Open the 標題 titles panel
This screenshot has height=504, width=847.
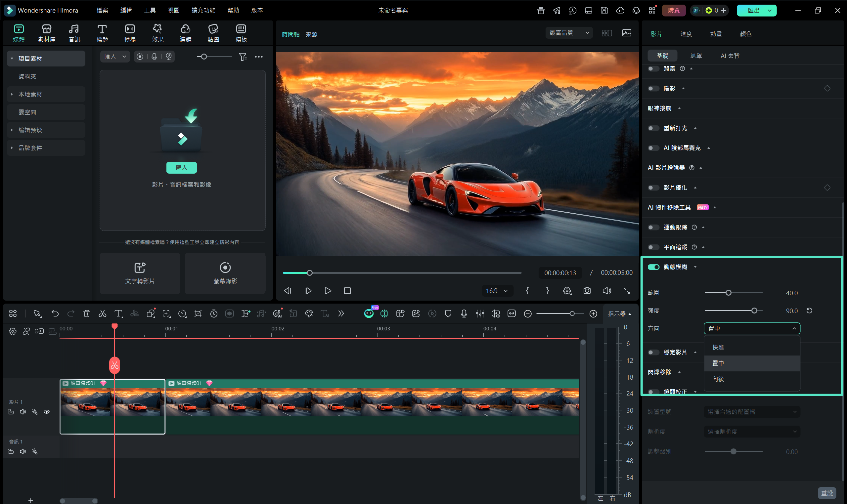click(x=102, y=33)
